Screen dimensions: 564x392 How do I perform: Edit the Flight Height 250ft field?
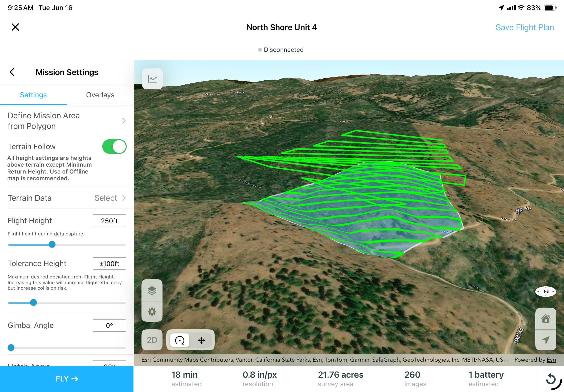pyautogui.click(x=109, y=221)
